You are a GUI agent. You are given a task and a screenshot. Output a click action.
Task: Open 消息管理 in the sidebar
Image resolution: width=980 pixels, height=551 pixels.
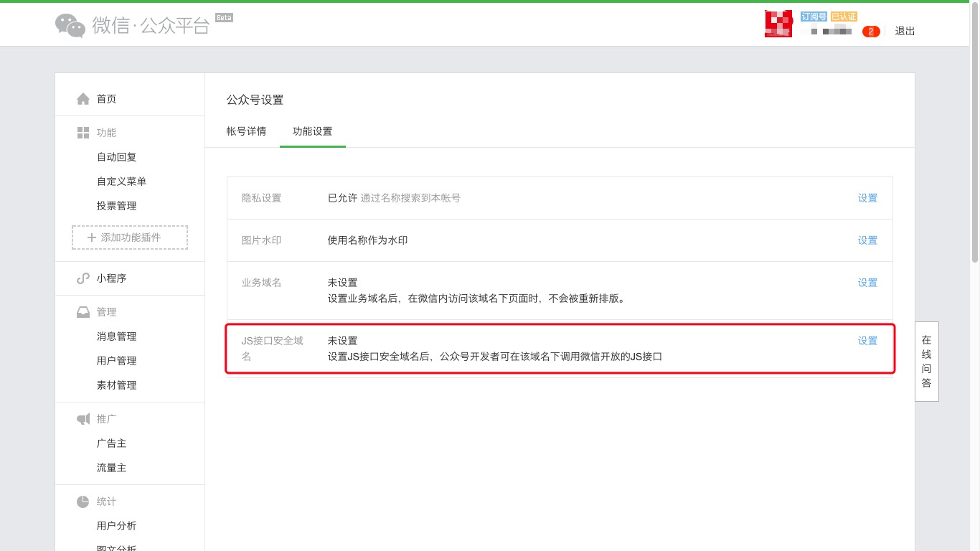pos(117,336)
